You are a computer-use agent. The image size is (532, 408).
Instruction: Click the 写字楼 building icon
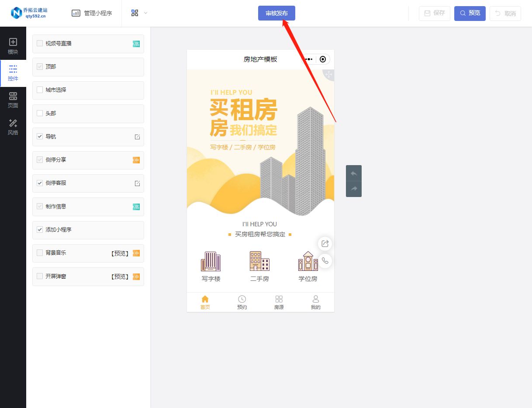pos(211,261)
